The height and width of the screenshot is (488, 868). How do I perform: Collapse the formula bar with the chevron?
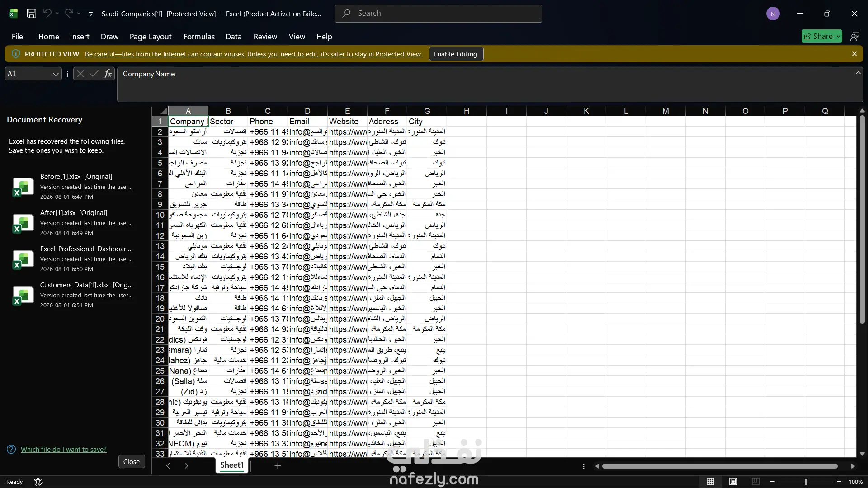(x=858, y=73)
